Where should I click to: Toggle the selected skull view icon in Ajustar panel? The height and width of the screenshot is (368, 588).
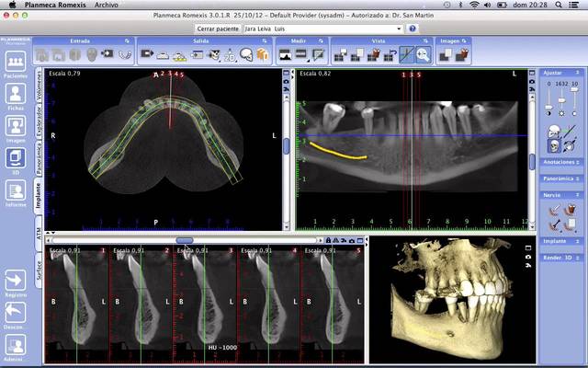pyautogui.click(x=554, y=145)
